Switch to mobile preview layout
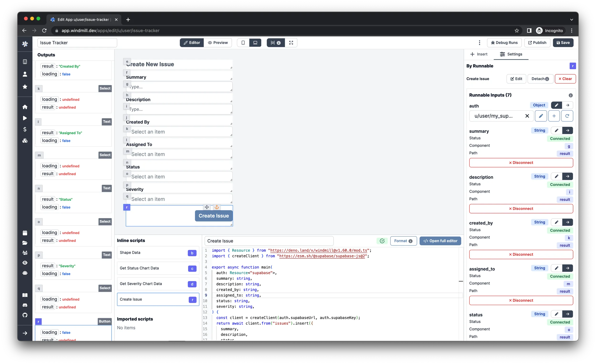596x364 pixels. (x=243, y=43)
